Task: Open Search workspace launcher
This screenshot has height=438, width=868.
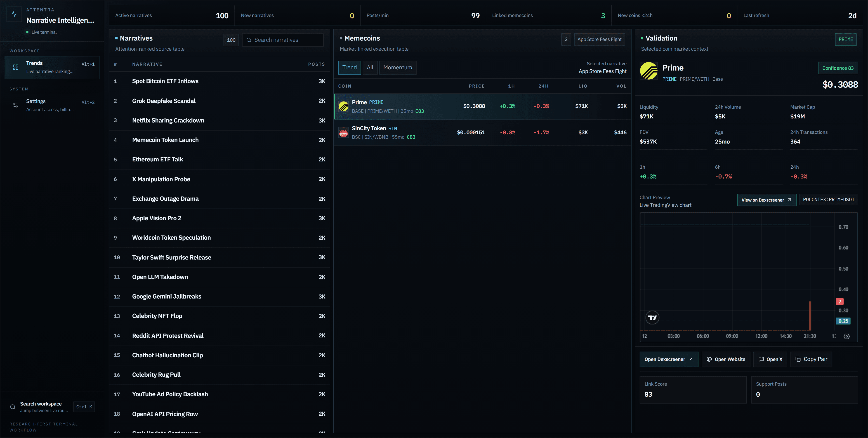Action: pyautogui.click(x=52, y=407)
